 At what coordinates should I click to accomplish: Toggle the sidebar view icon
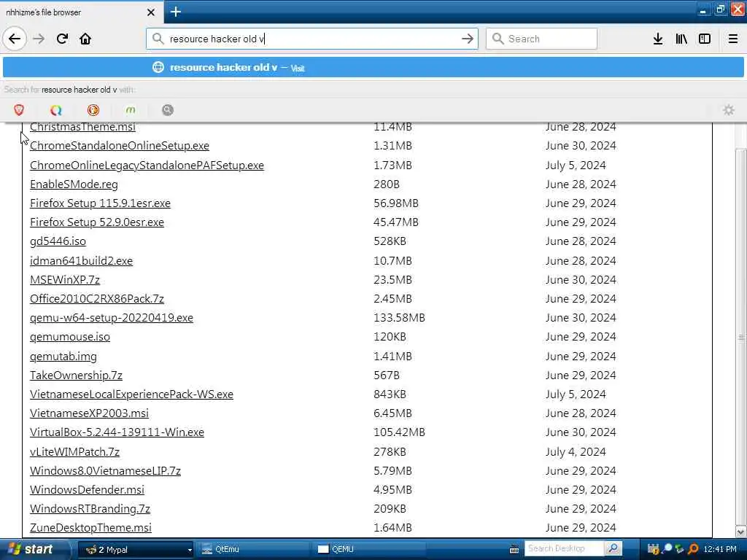click(x=704, y=39)
